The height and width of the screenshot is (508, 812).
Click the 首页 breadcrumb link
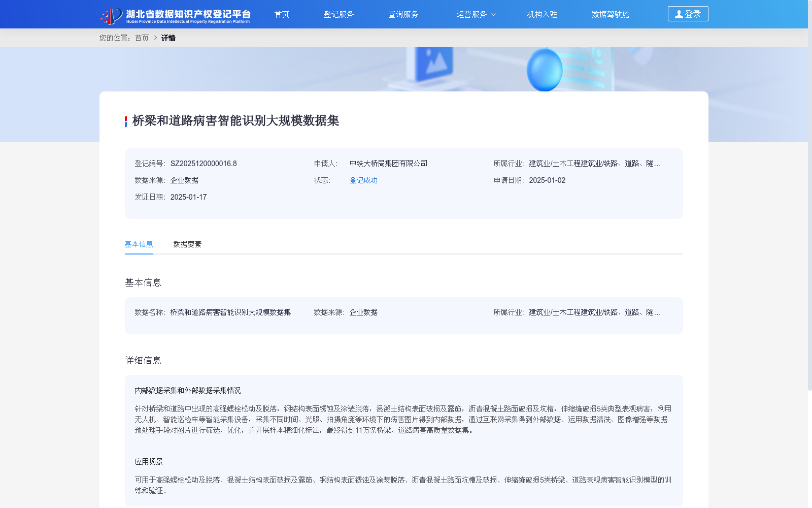point(142,38)
